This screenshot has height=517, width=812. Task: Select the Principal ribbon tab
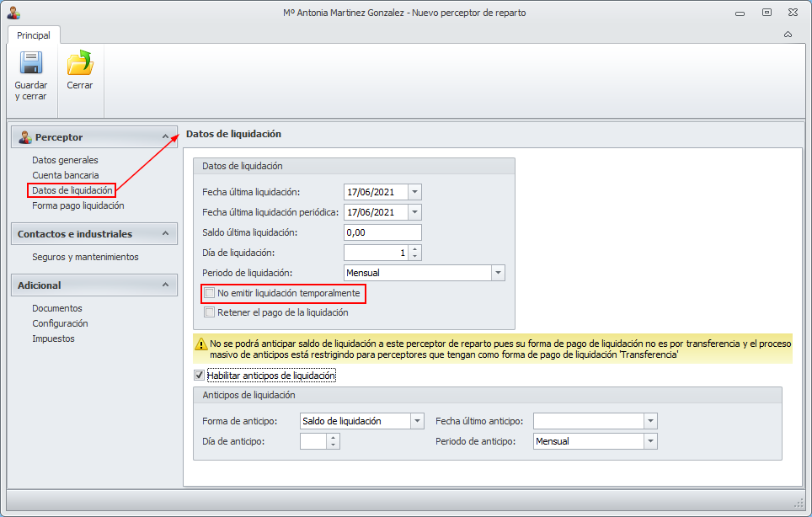(34, 35)
